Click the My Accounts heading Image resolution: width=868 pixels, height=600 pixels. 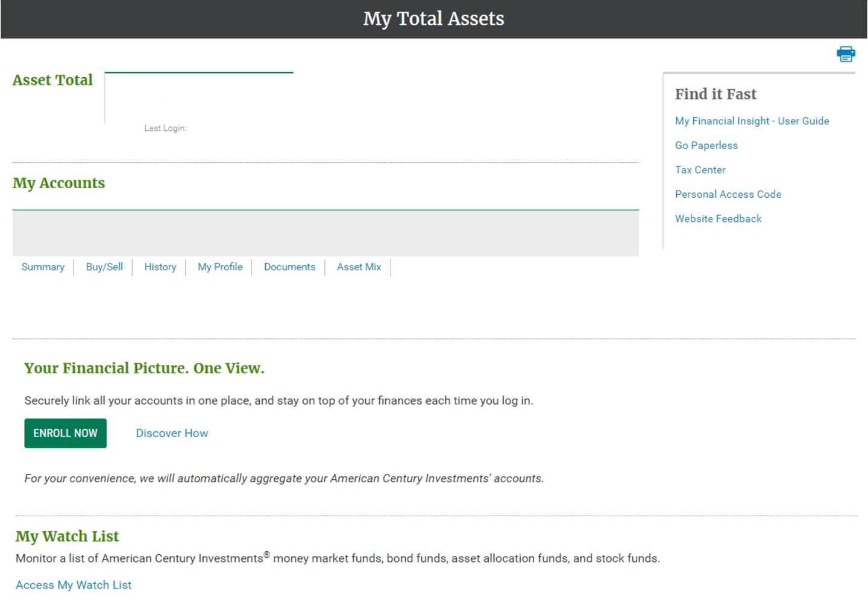tap(58, 183)
